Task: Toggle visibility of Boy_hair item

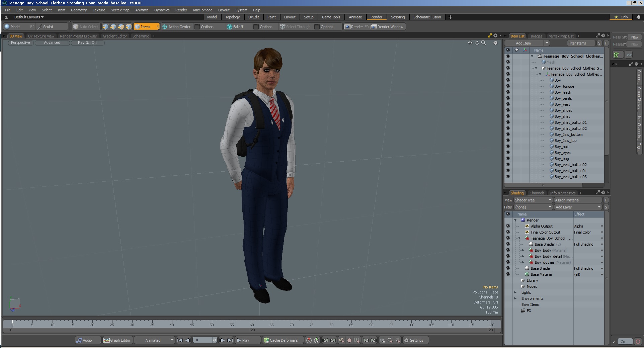Action: coord(508,147)
